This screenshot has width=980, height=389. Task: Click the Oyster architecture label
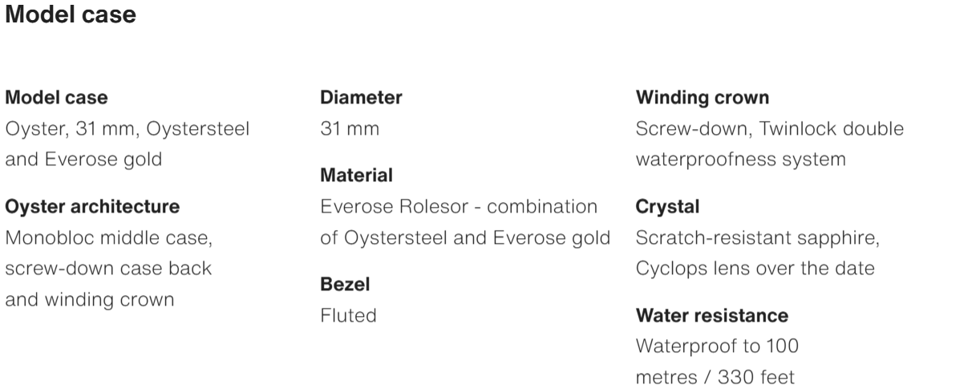pos(92,207)
